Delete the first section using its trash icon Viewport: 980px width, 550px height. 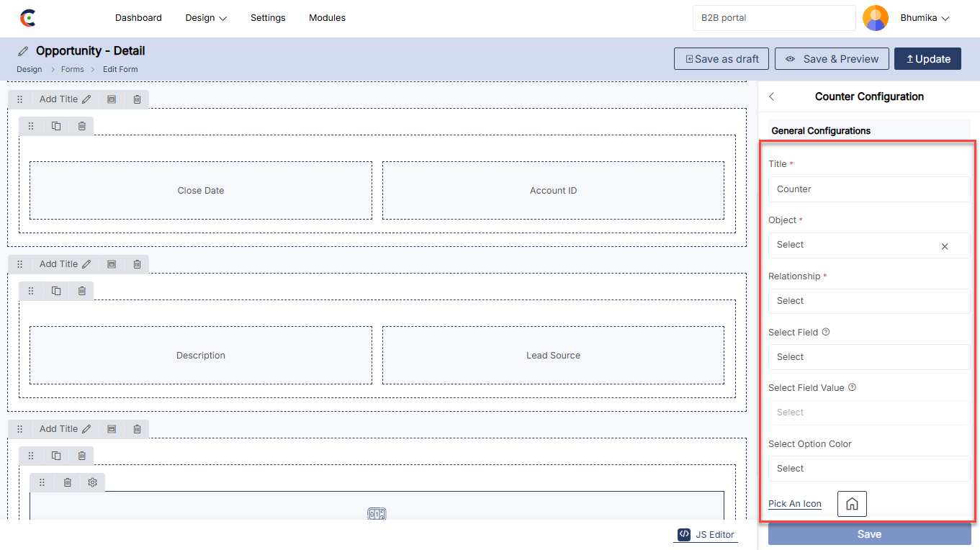pos(137,99)
